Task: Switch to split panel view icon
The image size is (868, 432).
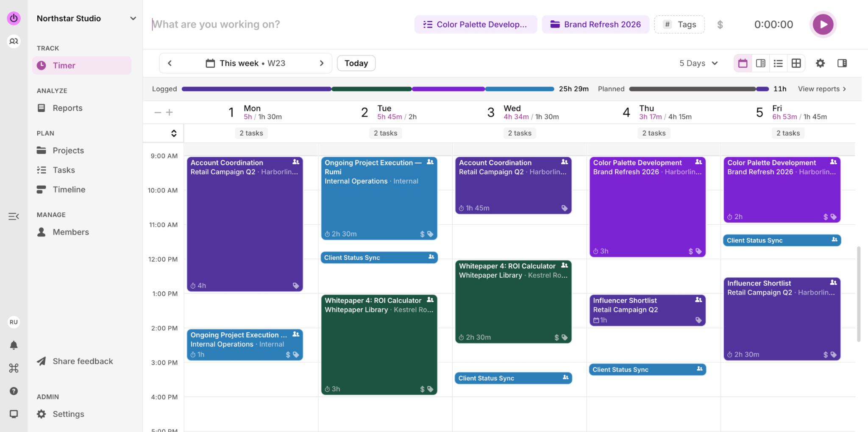Action: click(x=761, y=63)
